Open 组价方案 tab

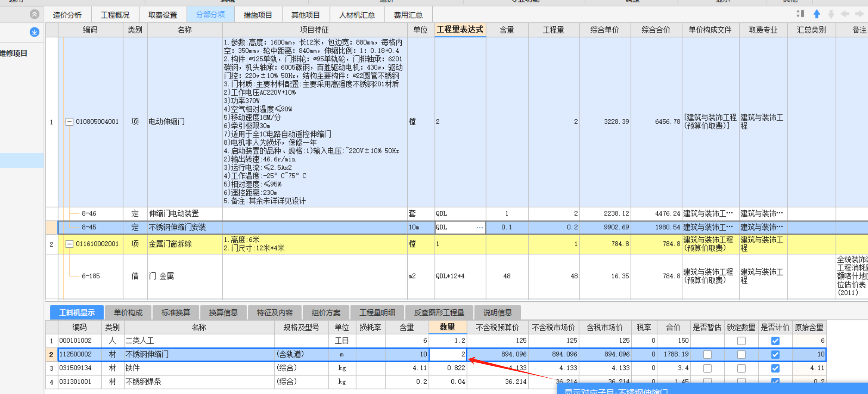pyautogui.click(x=326, y=312)
